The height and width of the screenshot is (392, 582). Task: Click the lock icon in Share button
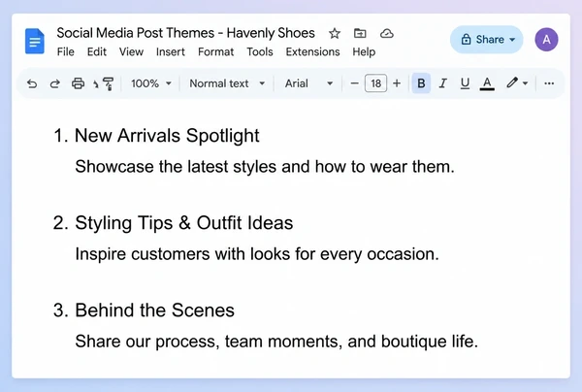coord(466,40)
